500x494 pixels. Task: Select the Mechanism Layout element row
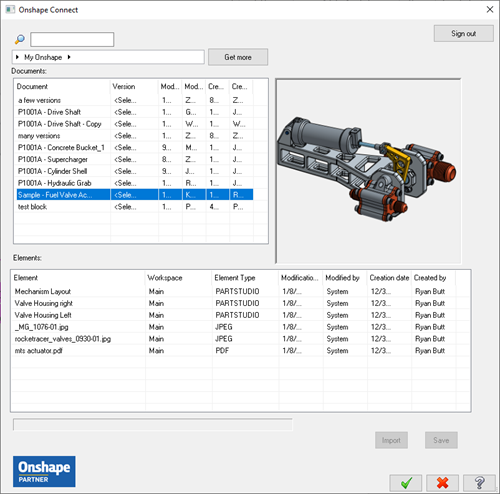pos(240,291)
